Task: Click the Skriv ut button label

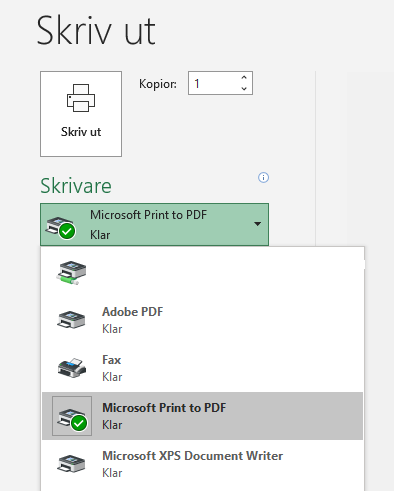Action: coord(81,132)
